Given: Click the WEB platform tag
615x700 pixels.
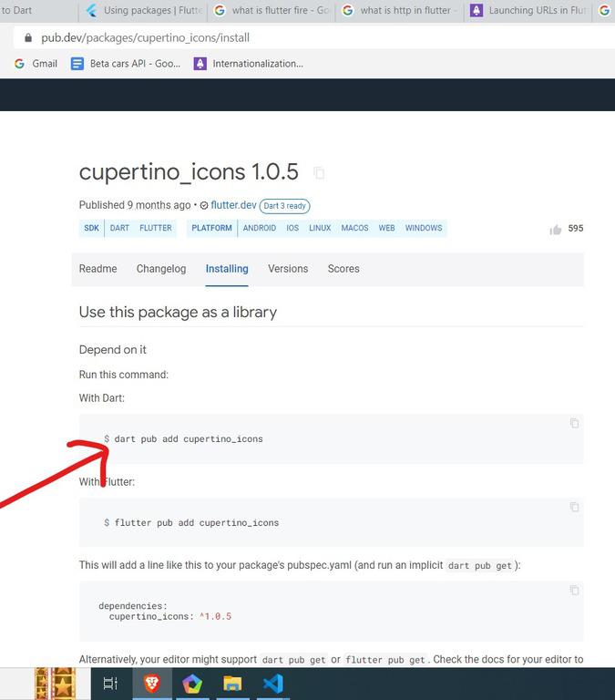Looking at the screenshot, I should coord(386,228).
